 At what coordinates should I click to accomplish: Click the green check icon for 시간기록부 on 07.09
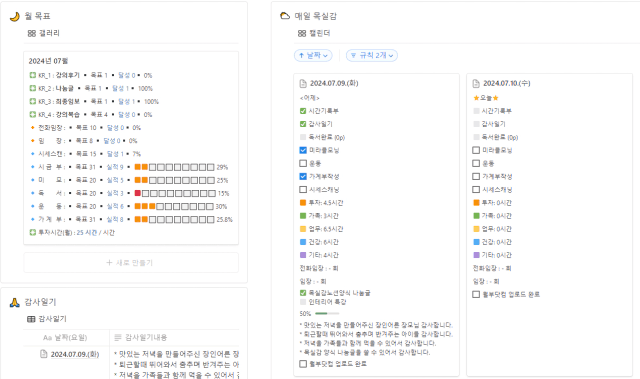click(303, 111)
